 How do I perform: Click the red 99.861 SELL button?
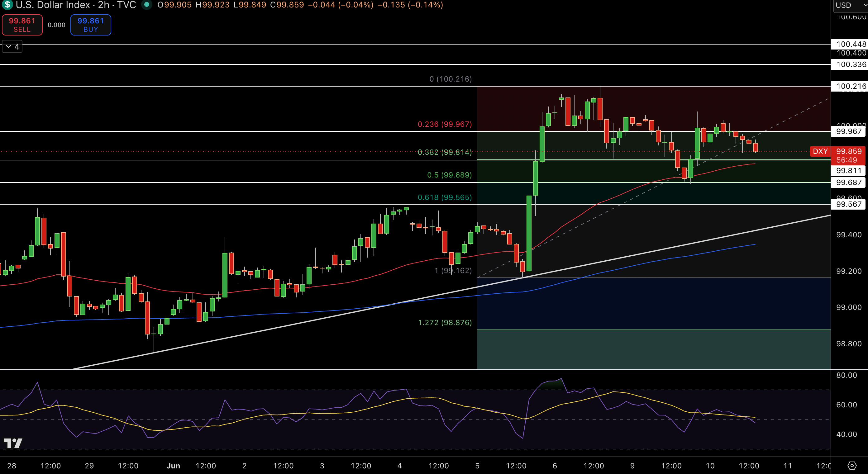coord(22,25)
